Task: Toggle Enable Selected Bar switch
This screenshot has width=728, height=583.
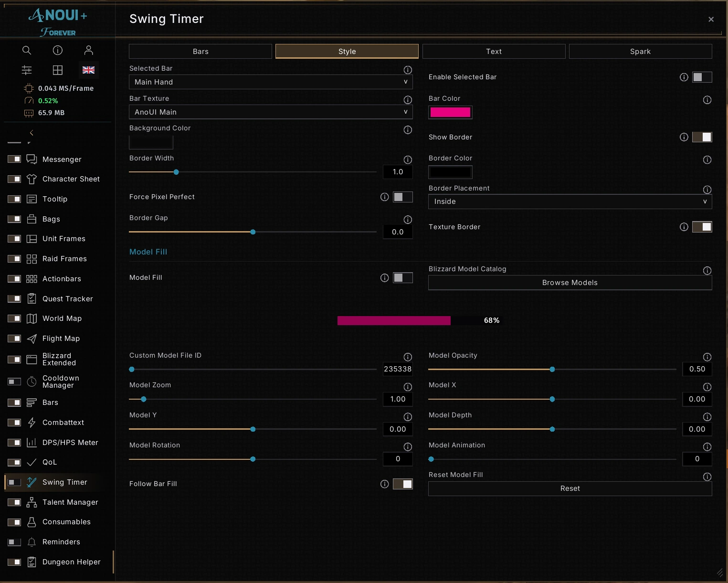Action: 702,77
